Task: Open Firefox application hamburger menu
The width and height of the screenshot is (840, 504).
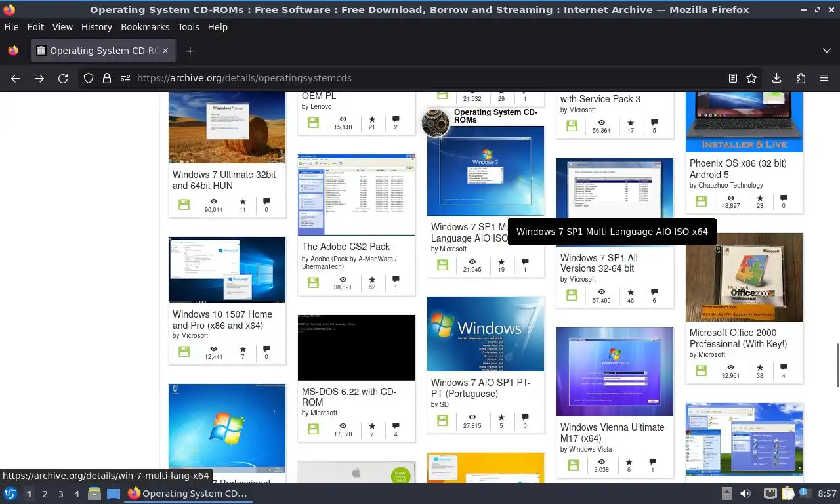Action: [824, 78]
